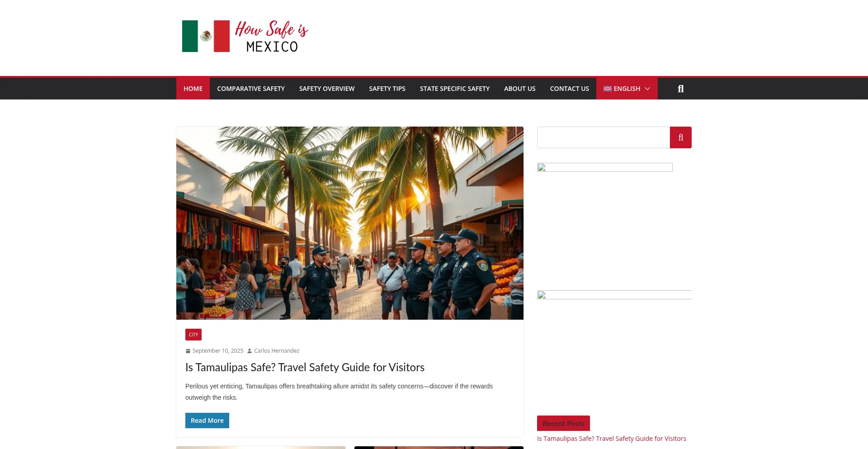The width and height of the screenshot is (868, 449).
Task: Click the calendar icon beside September 10, 2025
Action: coord(188,351)
